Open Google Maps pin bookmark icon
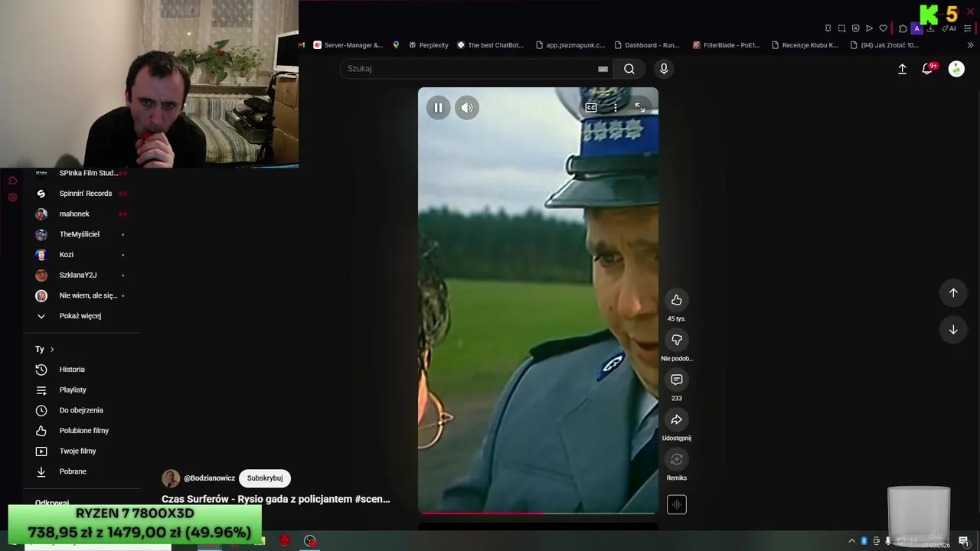The width and height of the screenshot is (980, 551). (x=396, y=45)
